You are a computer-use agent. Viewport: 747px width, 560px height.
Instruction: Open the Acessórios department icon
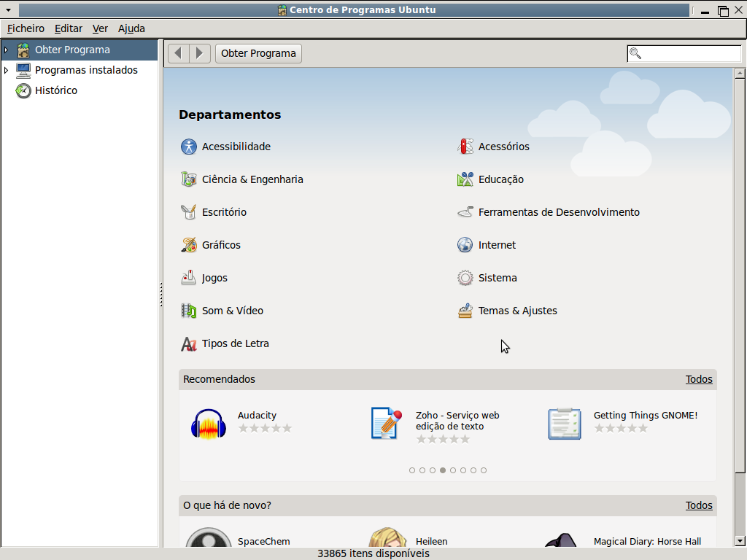click(x=465, y=147)
